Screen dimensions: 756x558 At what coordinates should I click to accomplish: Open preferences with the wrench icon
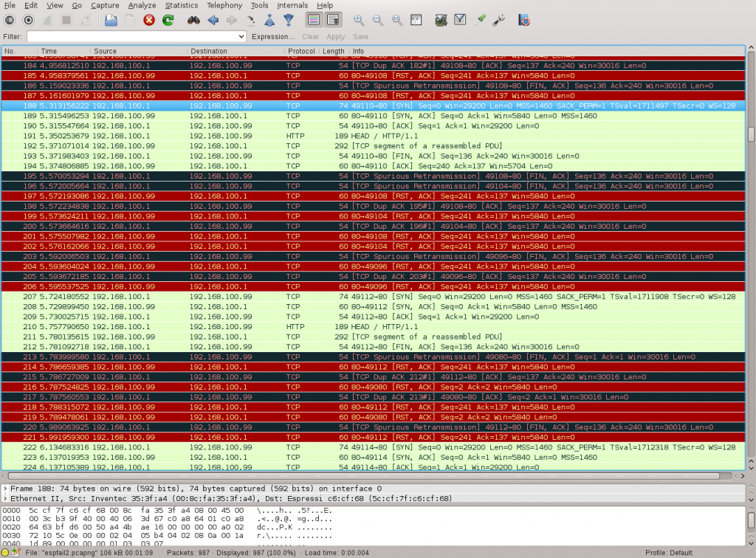click(x=499, y=20)
